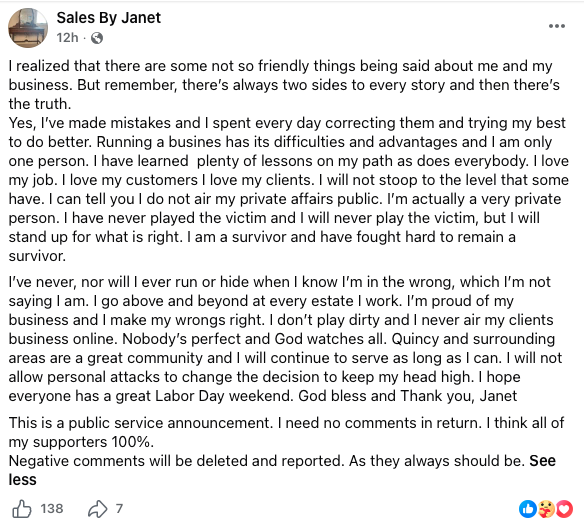
Task: View the 138 likes count
Action: click(x=52, y=509)
